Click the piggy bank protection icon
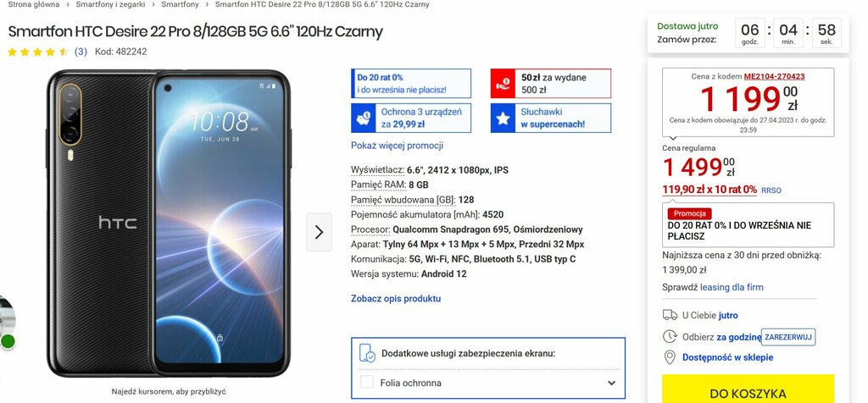 pos(364,119)
